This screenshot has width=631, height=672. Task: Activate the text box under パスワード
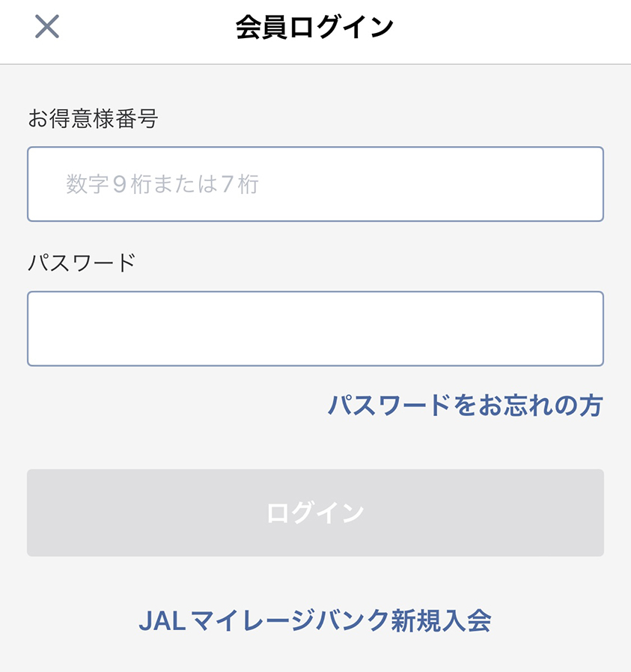tap(316, 329)
